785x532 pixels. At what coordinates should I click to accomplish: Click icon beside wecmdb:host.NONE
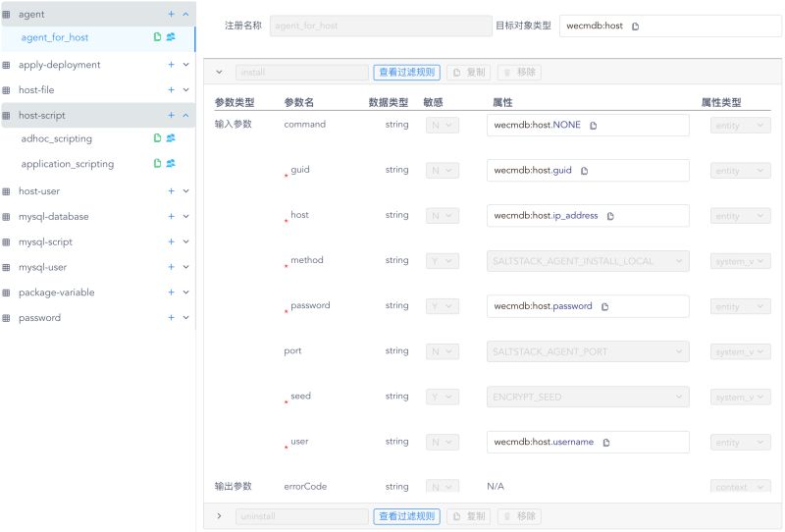pos(594,126)
